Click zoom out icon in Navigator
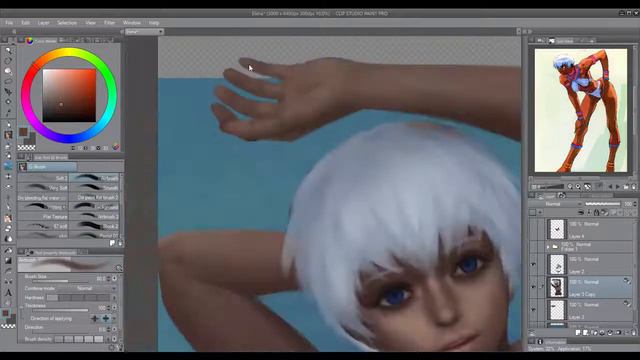The width and height of the screenshot is (640, 360). click(x=570, y=187)
